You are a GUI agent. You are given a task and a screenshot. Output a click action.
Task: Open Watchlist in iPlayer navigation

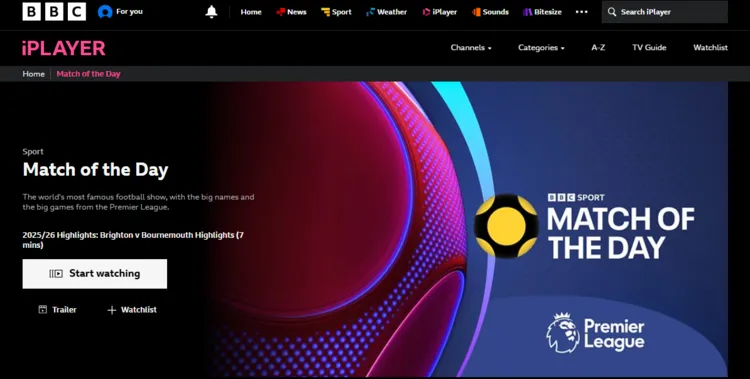click(710, 47)
